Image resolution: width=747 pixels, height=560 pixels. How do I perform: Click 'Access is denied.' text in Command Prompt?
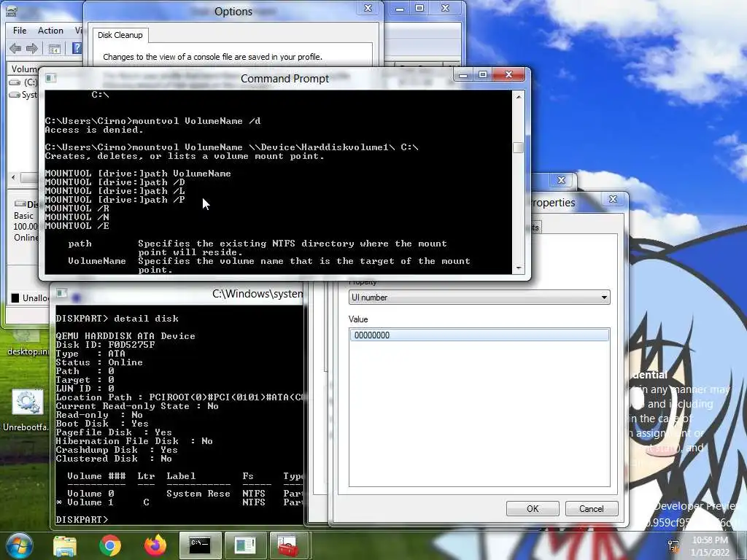(94, 130)
